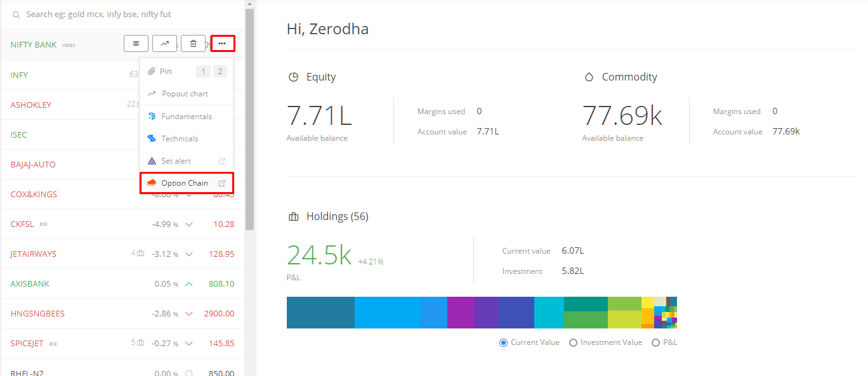Screen dimensions: 868x376
Task: Select the P&L radio button
Action: (655, 342)
